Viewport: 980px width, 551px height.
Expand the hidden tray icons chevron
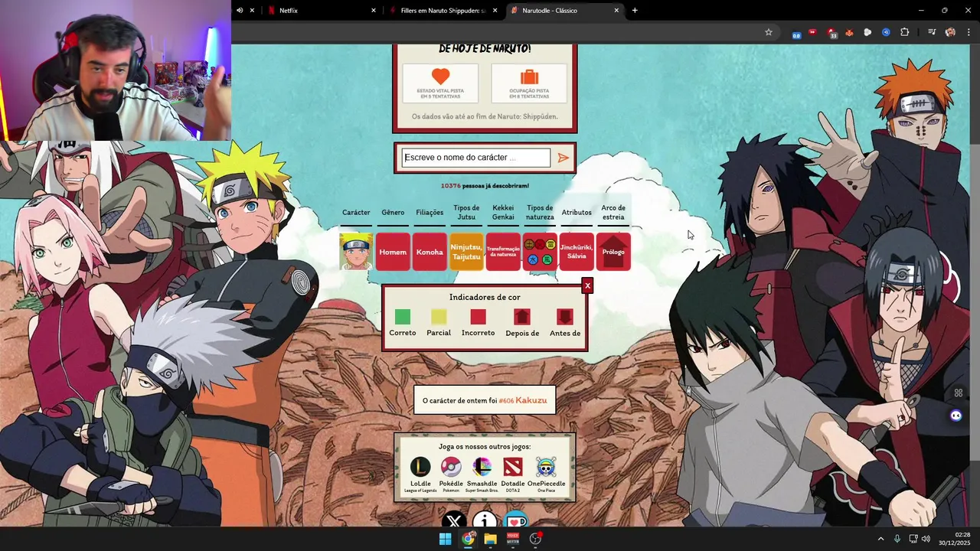[880, 539]
